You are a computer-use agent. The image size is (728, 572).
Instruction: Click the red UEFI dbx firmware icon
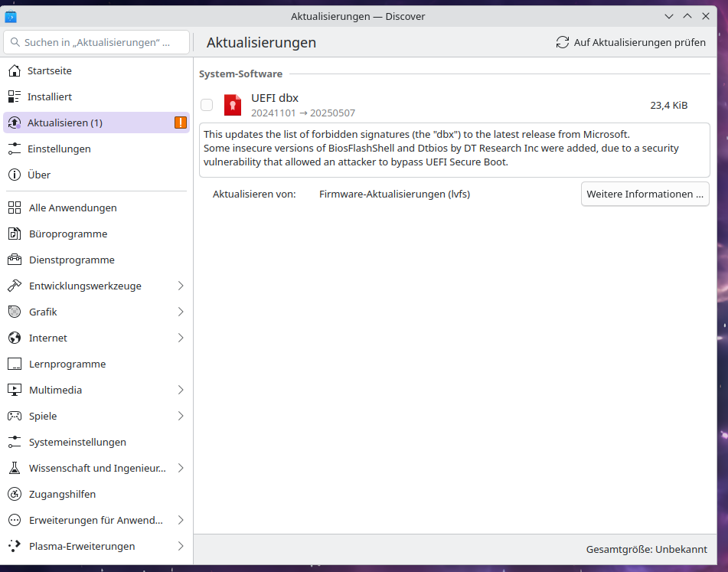[233, 105]
